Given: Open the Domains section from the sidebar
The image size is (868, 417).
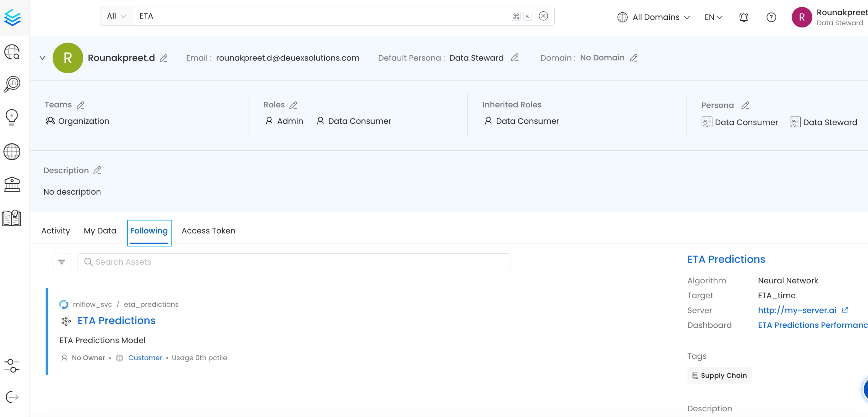Looking at the screenshot, I should point(12,152).
